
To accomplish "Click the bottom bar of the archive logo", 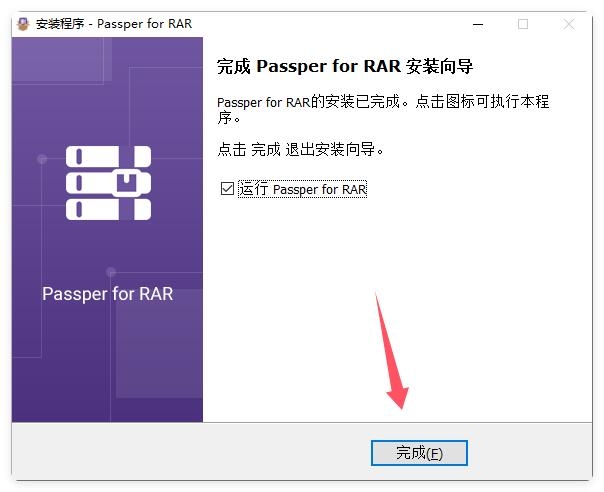I will tap(108, 210).
